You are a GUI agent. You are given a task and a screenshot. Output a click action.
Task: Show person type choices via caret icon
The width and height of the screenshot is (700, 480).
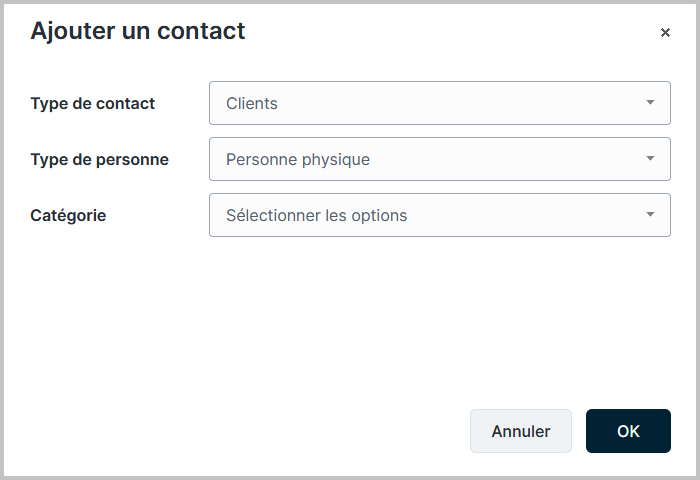(x=650, y=159)
